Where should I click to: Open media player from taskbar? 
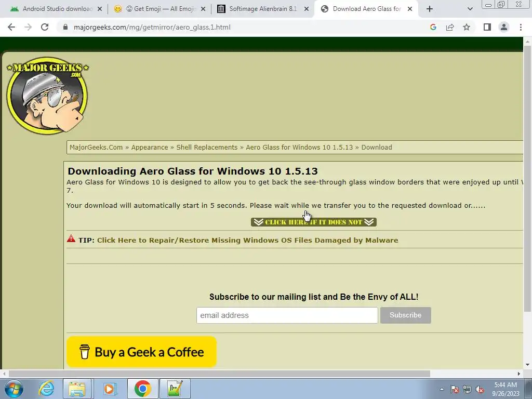click(109, 389)
